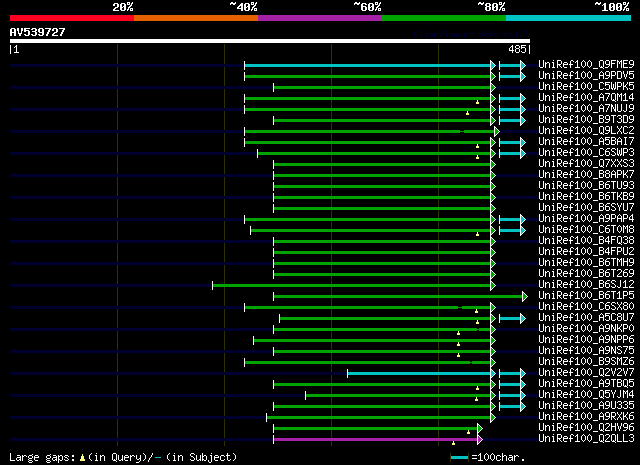The height and width of the screenshot is (465, 640).
Task: Click the query end position 485
Action: pyautogui.click(x=517, y=49)
